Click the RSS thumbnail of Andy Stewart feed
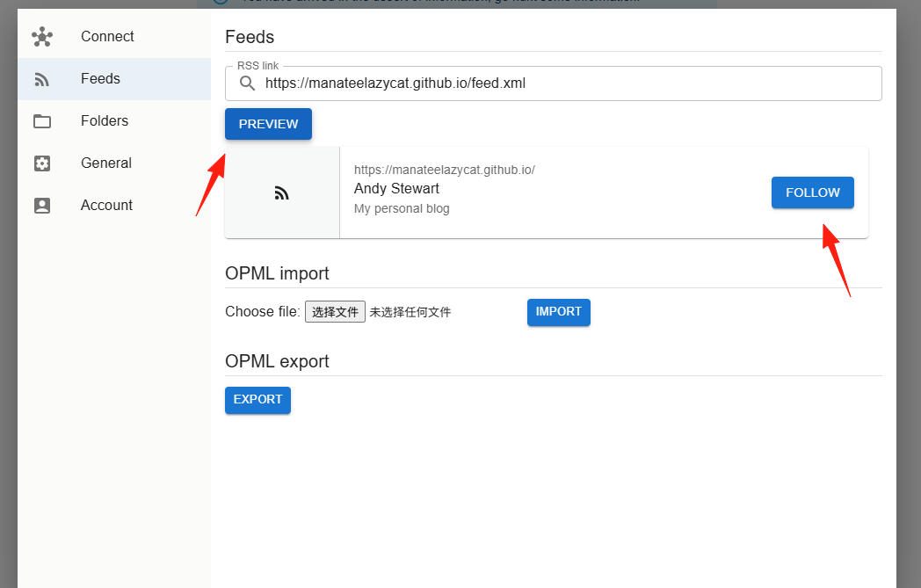The height and width of the screenshot is (588, 921). pos(282,192)
